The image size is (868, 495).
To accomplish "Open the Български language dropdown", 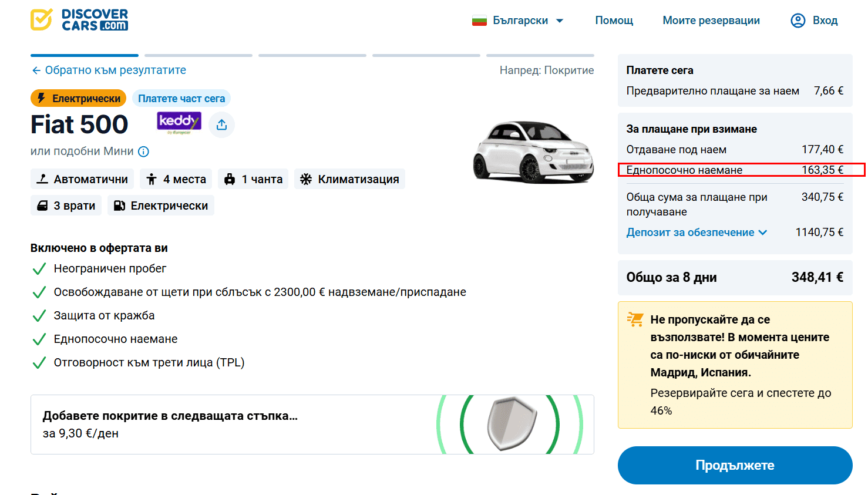I will [518, 21].
